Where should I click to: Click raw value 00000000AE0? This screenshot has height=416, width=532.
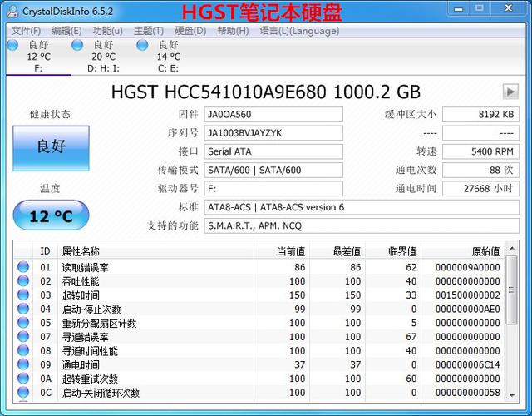click(467, 309)
